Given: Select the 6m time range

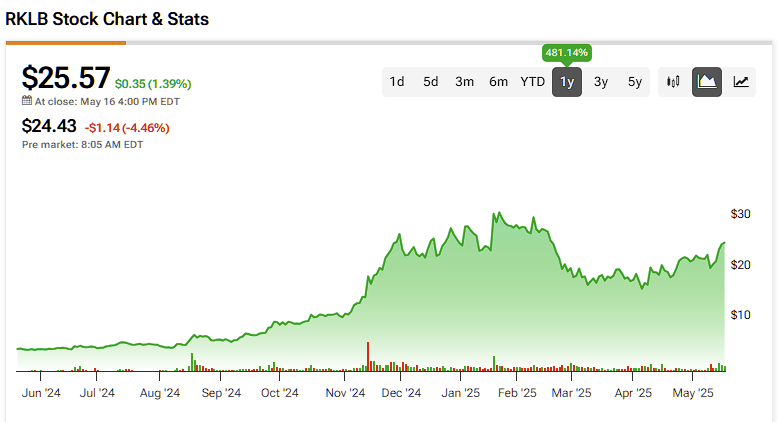Looking at the screenshot, I should click(x=498, y=82).
